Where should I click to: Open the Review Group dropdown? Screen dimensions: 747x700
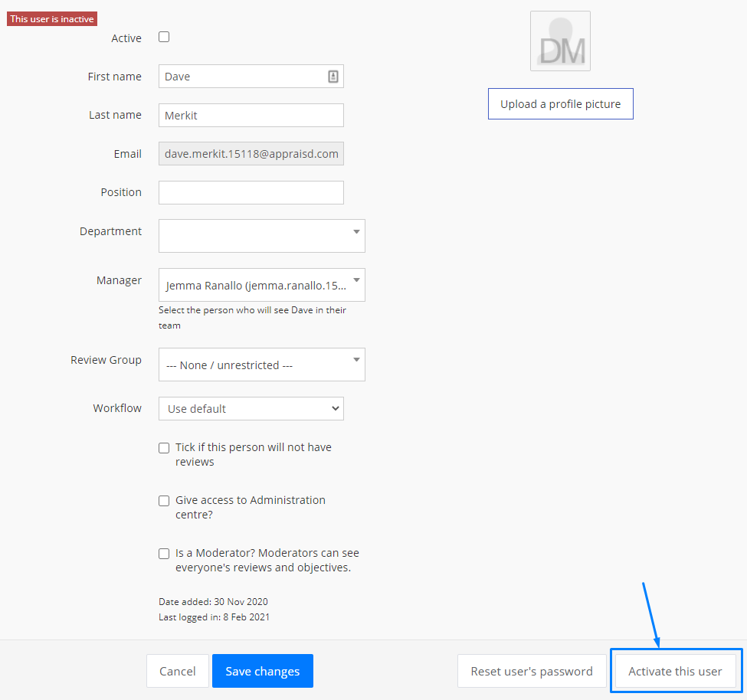point(261,365)
